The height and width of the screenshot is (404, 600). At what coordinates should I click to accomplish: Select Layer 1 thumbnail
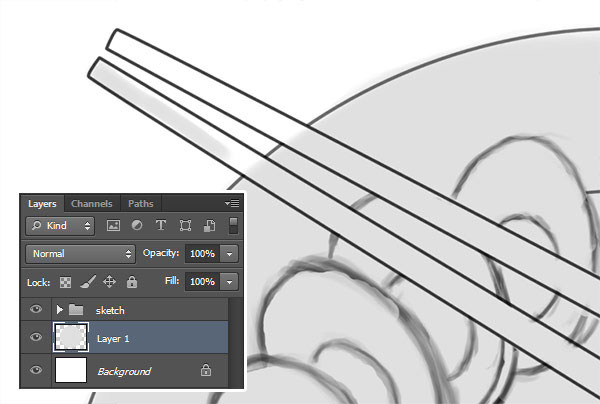[x=71, y=337]
